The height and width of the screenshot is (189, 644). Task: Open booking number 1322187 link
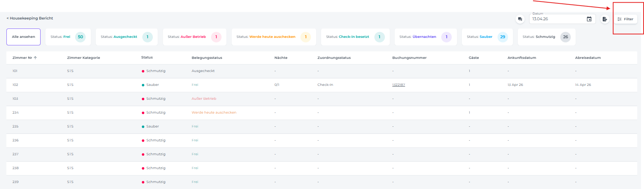pos(398,85)
